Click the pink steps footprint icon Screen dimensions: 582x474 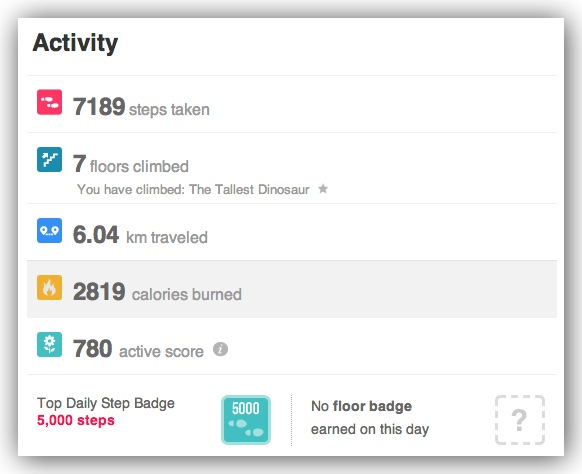click(x=49, y=102)
